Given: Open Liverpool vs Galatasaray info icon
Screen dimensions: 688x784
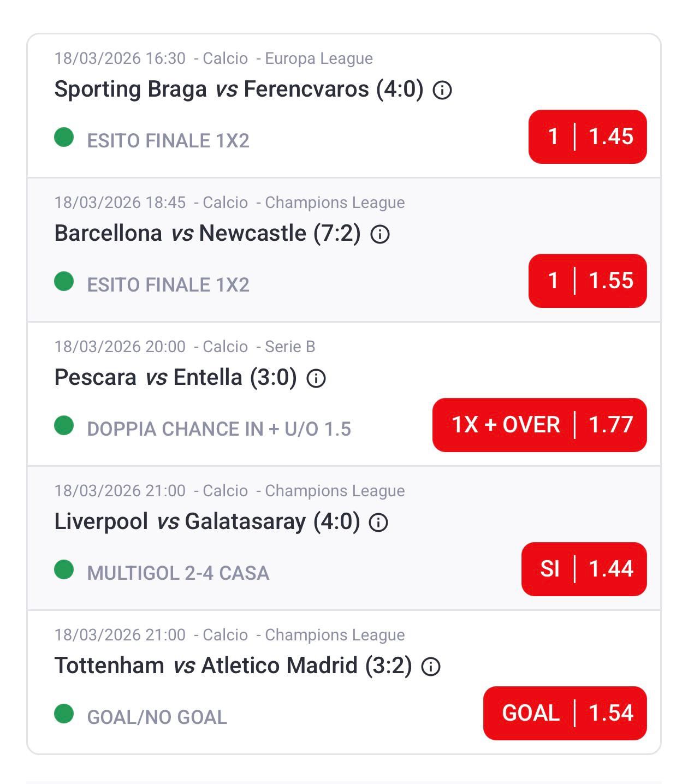Looking at the screenshot, I should [378, 522].
